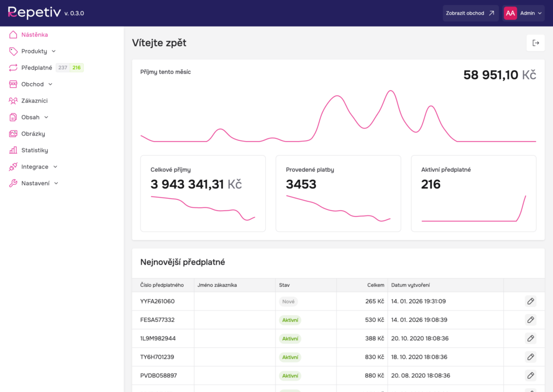Click the Obrázky image icon
The width and height of the screenshot is (553, 392).
[x=14, y=134]
